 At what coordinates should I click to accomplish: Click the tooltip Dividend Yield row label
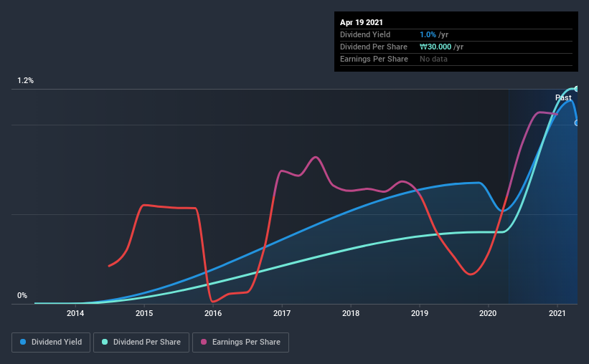[365, 34]
